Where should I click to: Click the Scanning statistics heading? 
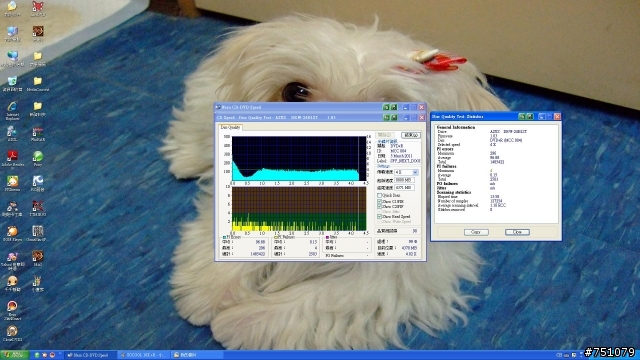[x=454, y=192]
